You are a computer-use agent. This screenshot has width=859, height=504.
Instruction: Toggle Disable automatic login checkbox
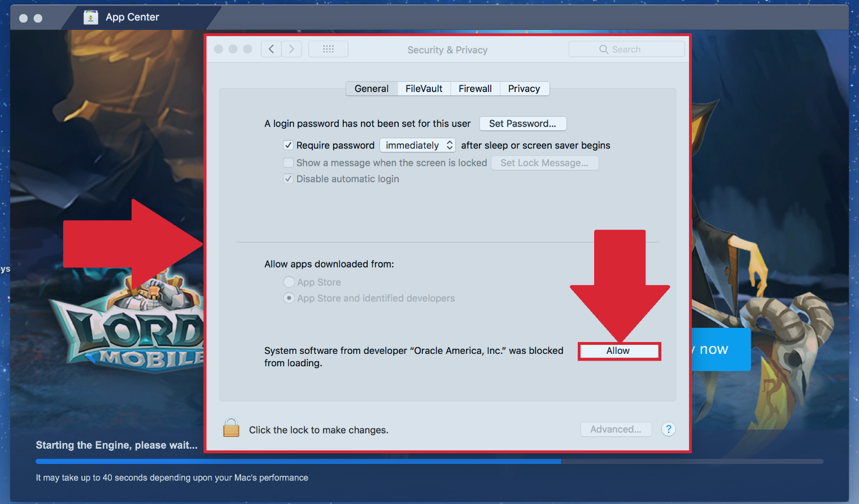click(x=288, y=178)
